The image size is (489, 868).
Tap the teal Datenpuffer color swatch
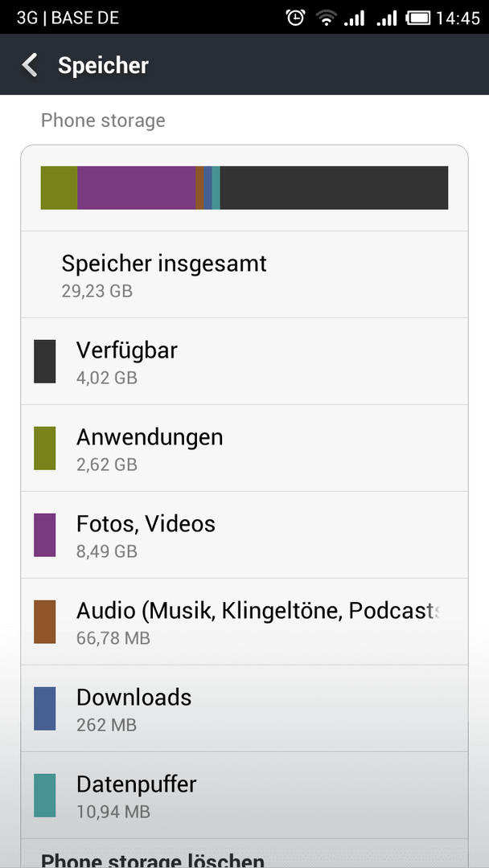[x=45, y=796]
